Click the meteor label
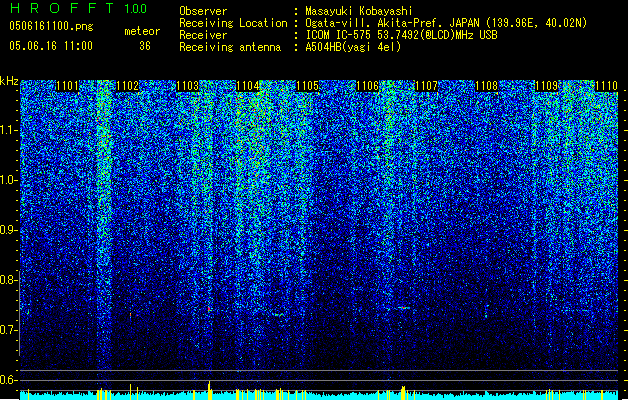Viewport: 629px width, 400px height. tap(142, 31)
